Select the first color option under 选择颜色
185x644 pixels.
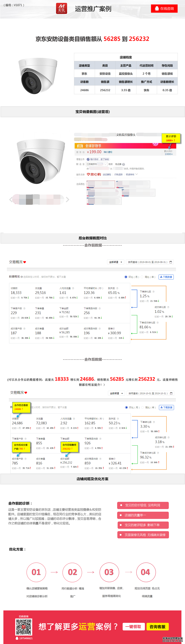pyautogui.click(x=101, y=184)
